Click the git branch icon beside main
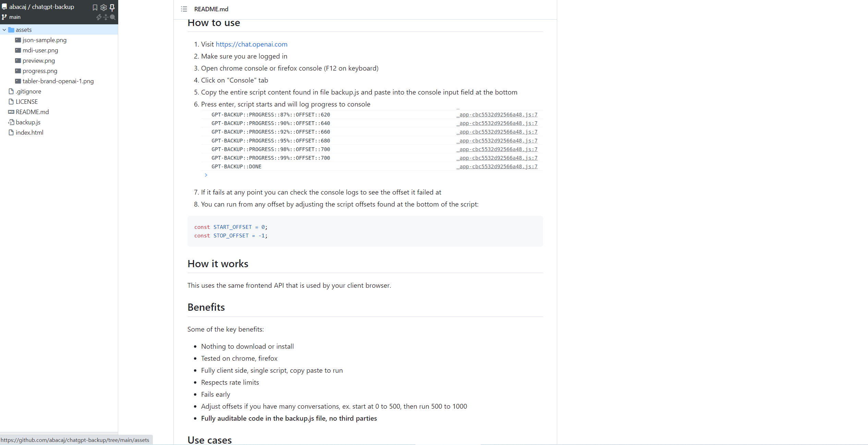 pos(4,17)
